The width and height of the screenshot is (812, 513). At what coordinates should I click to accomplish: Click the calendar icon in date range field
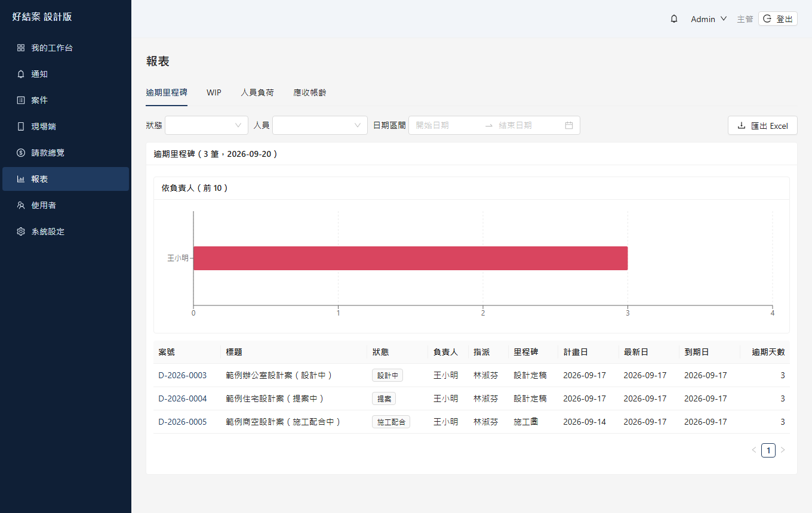click(569, 125)
